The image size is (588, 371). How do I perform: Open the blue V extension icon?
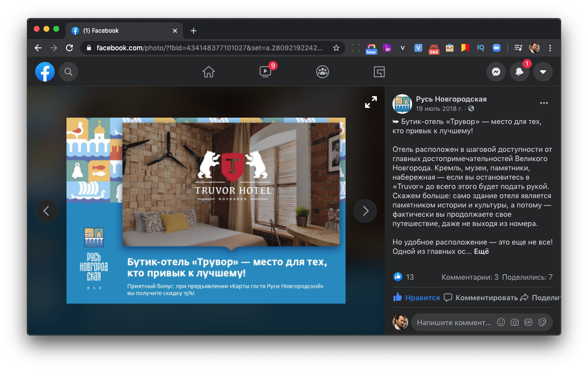click(418, 48)
